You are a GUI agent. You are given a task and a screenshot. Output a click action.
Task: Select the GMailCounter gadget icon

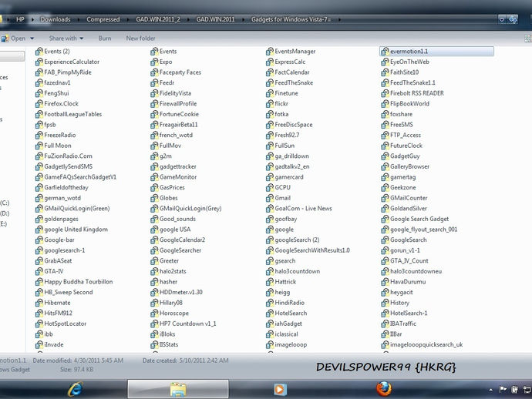coord(385,198)
